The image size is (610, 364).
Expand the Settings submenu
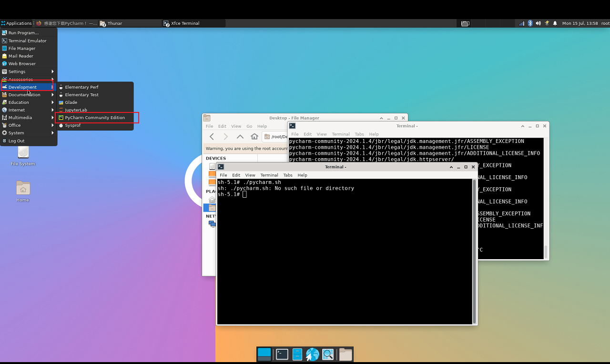click(17, 71)
